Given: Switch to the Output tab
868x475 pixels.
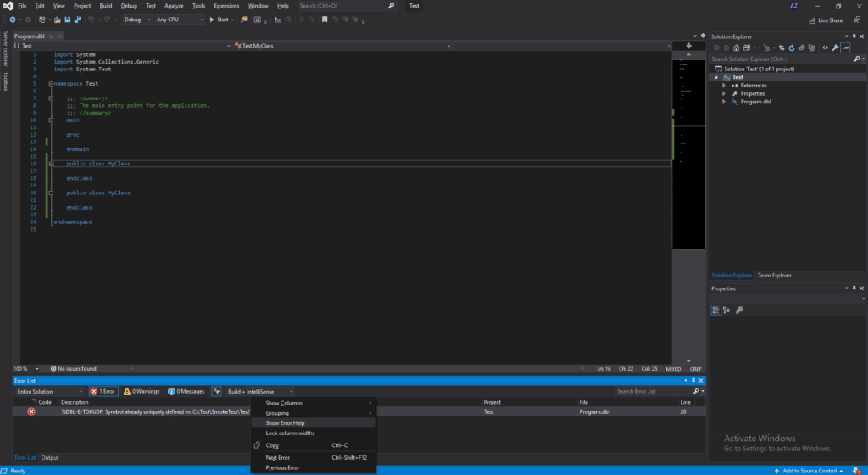Looking at the screenshot, I should [x=50, y=458].
